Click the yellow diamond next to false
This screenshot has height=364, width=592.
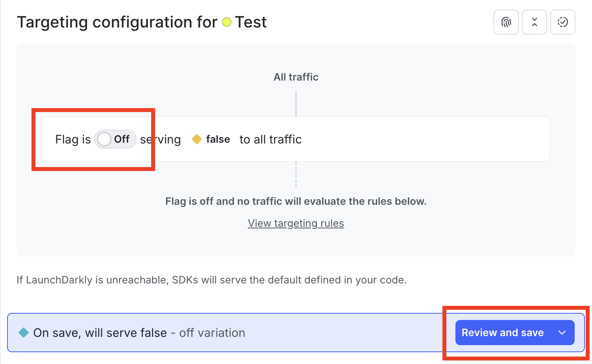point(197,139)
